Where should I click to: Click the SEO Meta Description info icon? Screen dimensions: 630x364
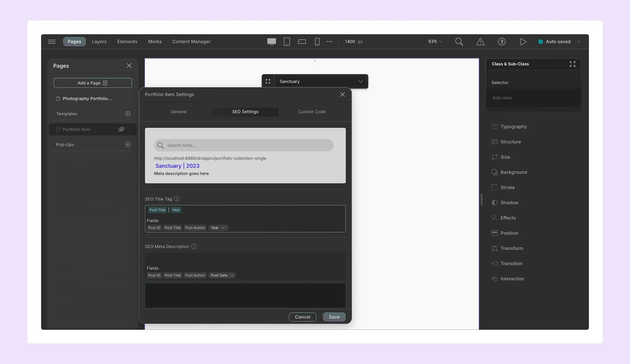click(x=194, y=247)
